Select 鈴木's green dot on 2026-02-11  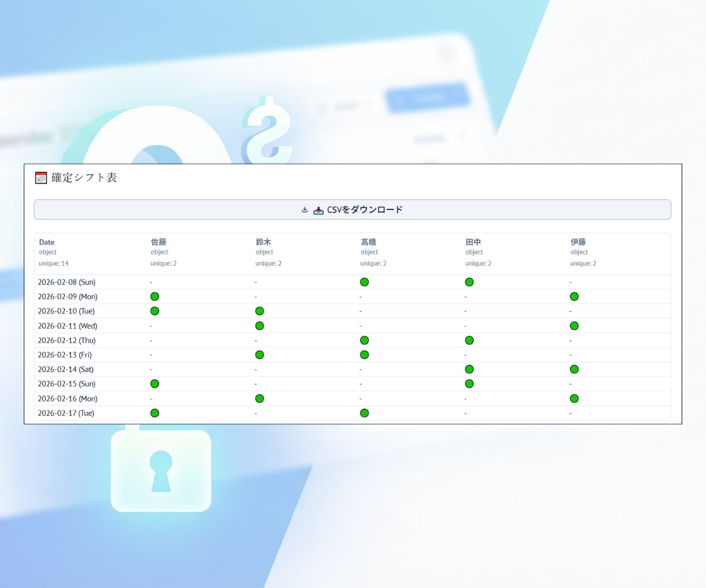point(260,326)
